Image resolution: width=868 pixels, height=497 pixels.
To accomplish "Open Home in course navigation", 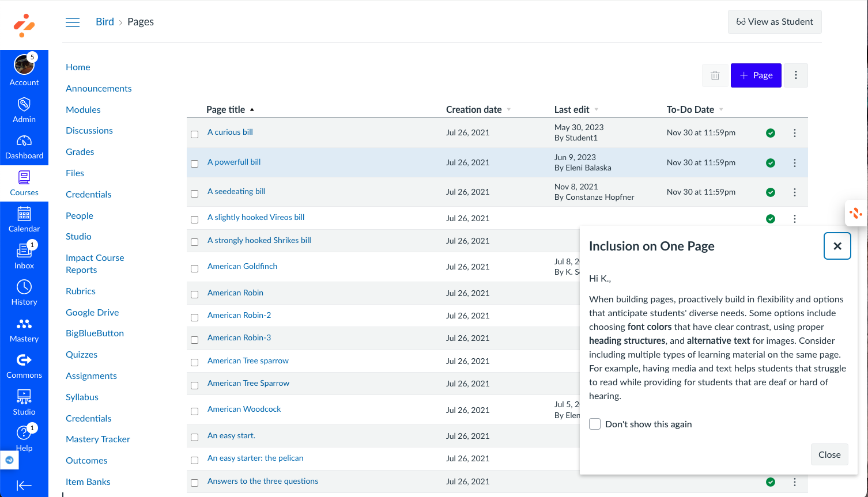I will pos(78,67).
